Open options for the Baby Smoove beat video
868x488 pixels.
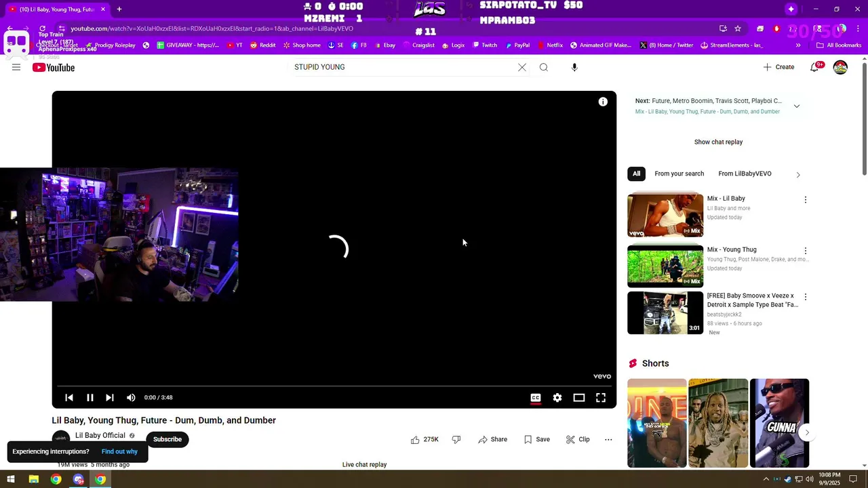point(806,297)
